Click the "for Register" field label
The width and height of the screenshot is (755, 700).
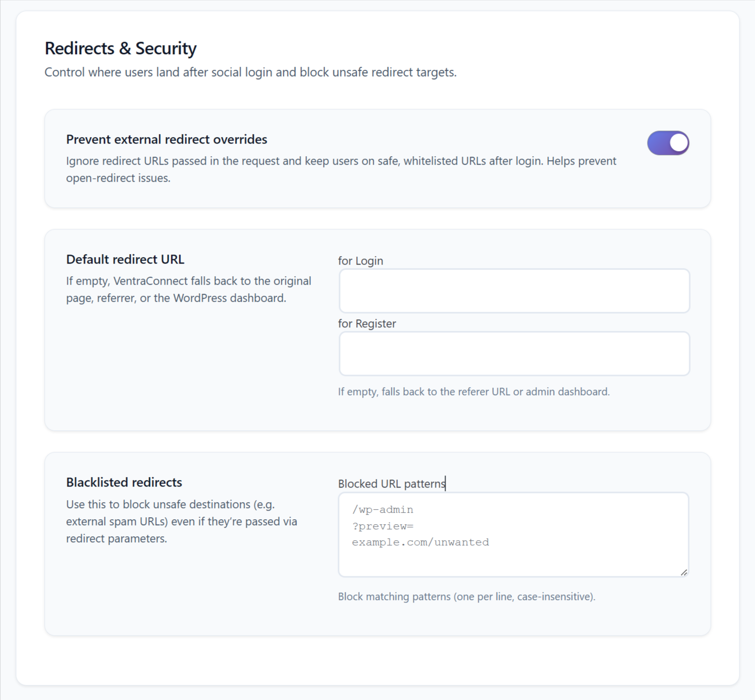click(x=367, y=324)
